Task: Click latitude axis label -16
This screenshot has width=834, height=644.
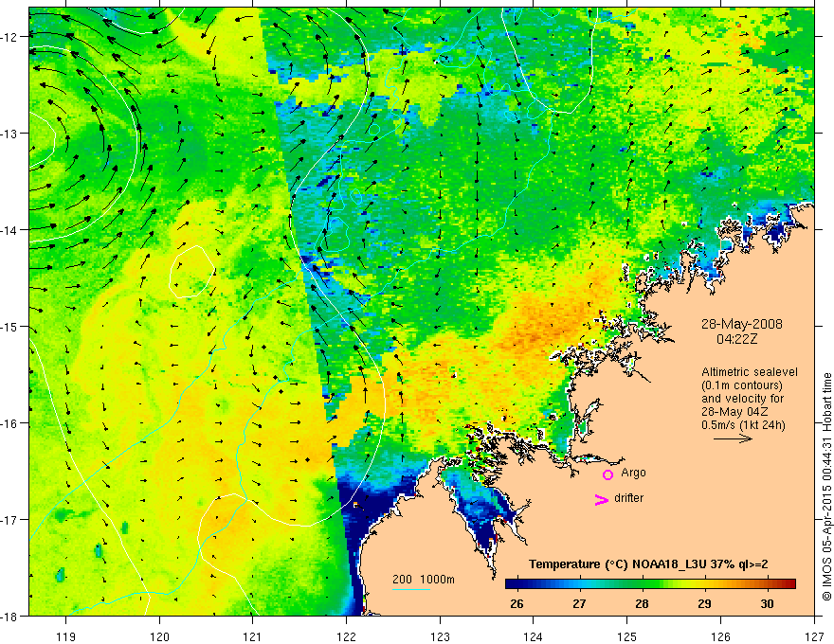Action: tap(9, 423)
